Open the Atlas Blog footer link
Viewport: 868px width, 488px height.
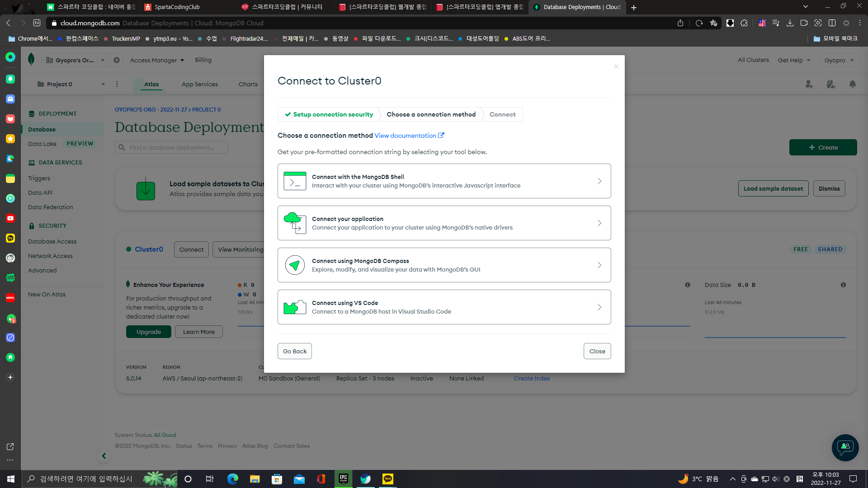(255, 446)
